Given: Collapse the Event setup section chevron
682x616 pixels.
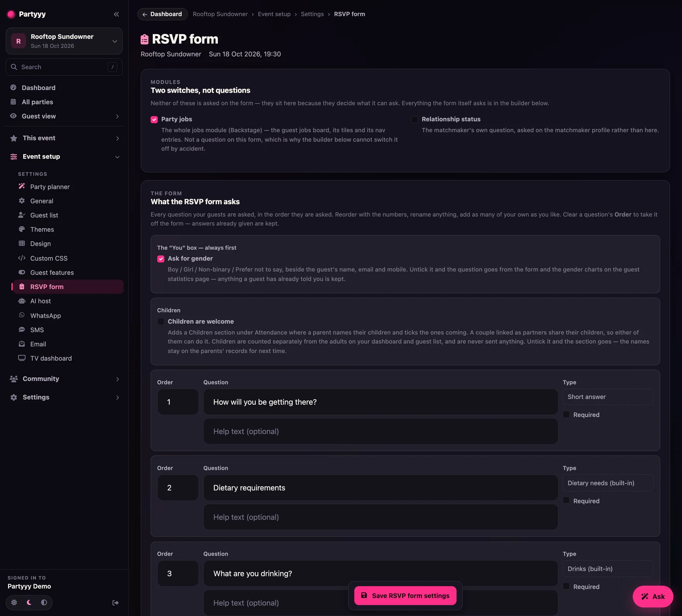Looking at the screenshot, I should 117,157.
